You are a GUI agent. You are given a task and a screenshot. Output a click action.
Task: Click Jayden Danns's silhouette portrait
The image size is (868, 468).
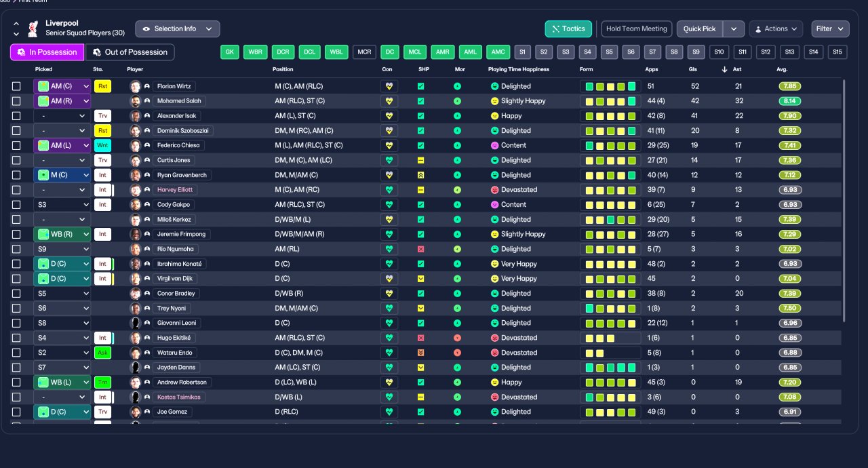tap(135, 368)
